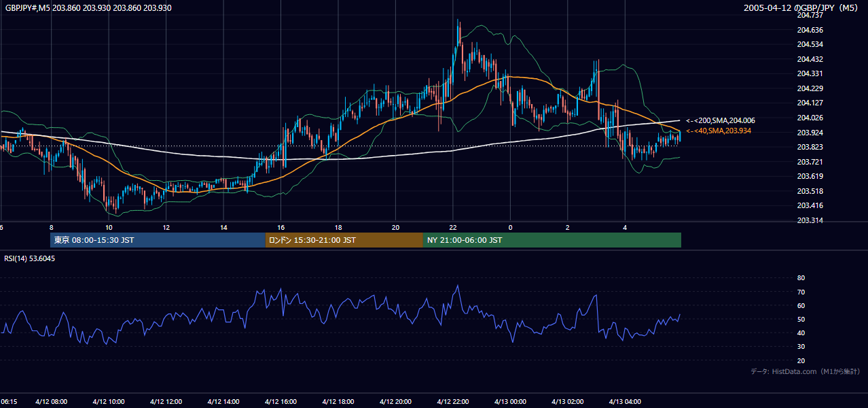Click the 4/12 16:00 bottom time label
The image size is (868, 408).
(x=281, y=402)
